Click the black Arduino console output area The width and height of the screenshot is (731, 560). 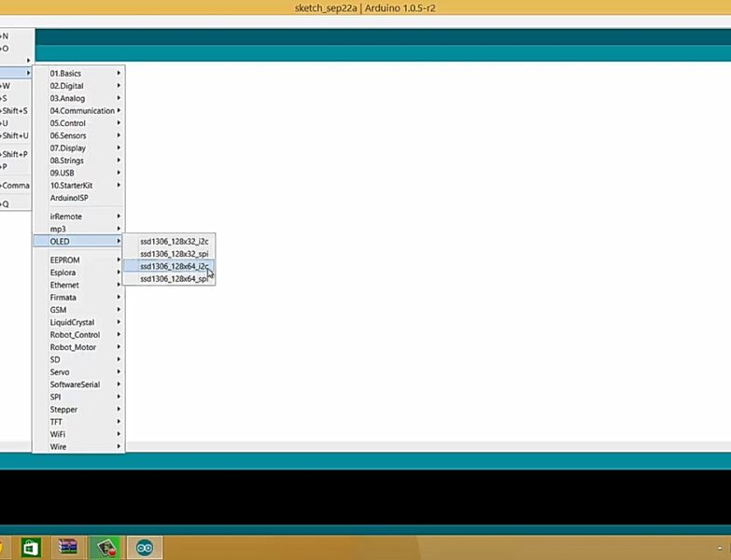(x=366, y=497)
